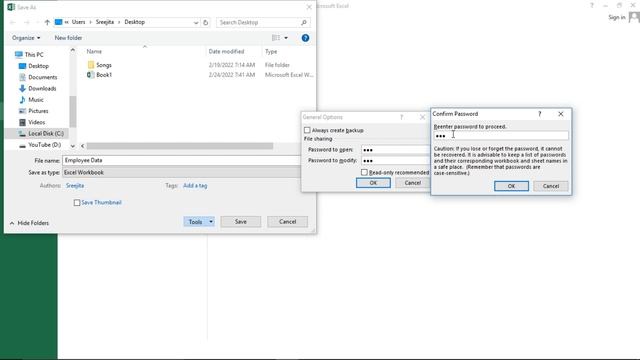Sort by the Name column header

click(x=94, y=51)
